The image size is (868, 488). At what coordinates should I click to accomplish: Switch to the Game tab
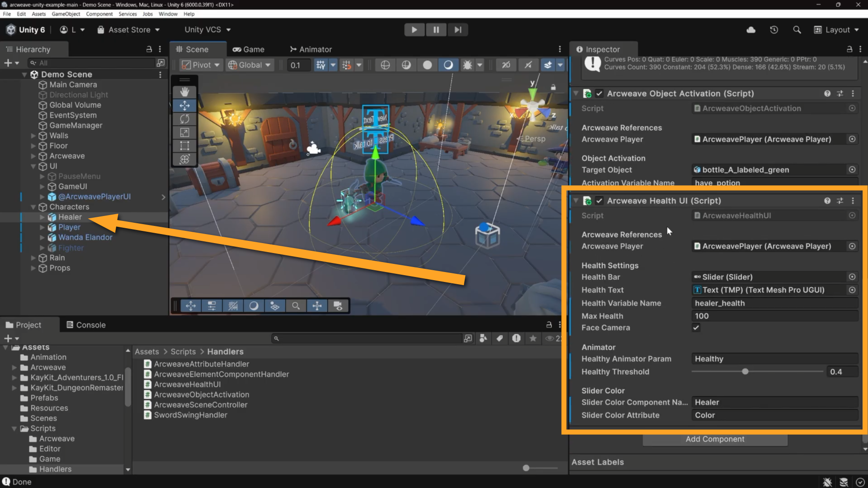coord(249,49)
